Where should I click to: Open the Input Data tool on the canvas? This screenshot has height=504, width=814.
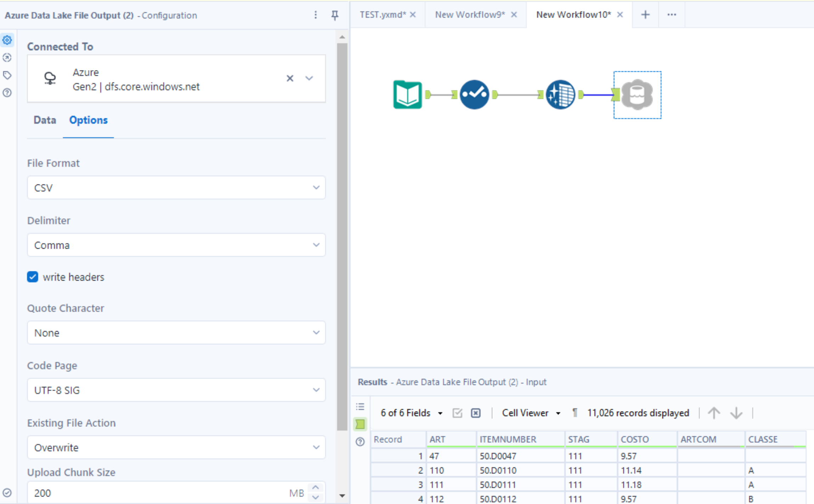point(407,94)
